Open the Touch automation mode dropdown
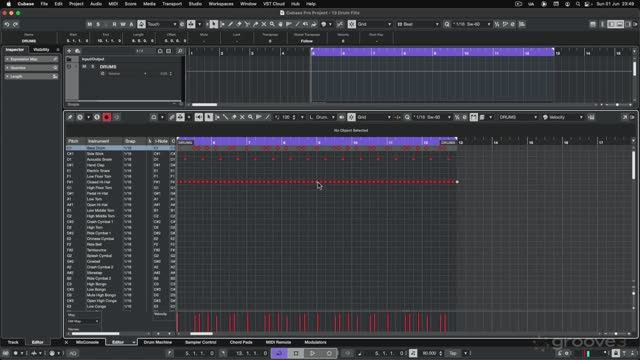 pos(162,24)
